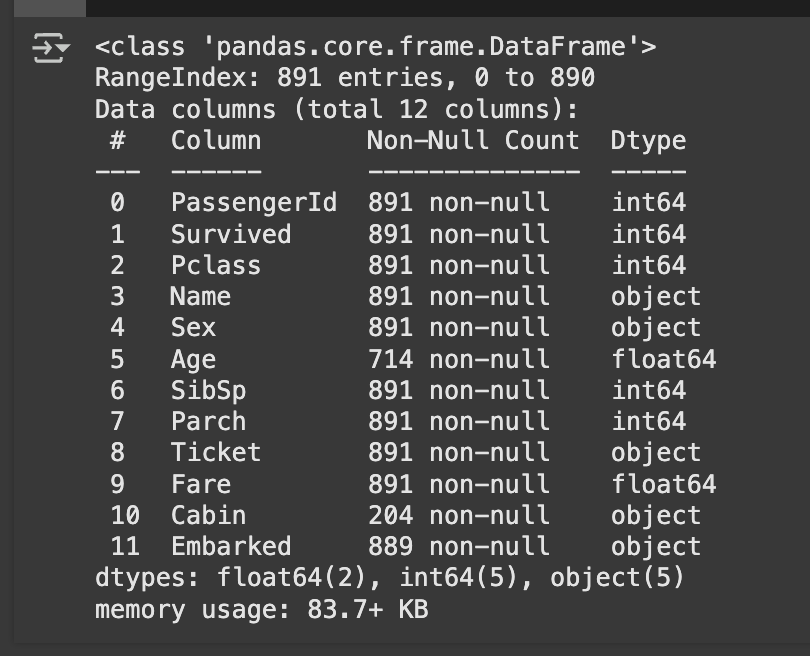
Task: Click the Fare dtype 'float64'
Action: tap(664, 484)
